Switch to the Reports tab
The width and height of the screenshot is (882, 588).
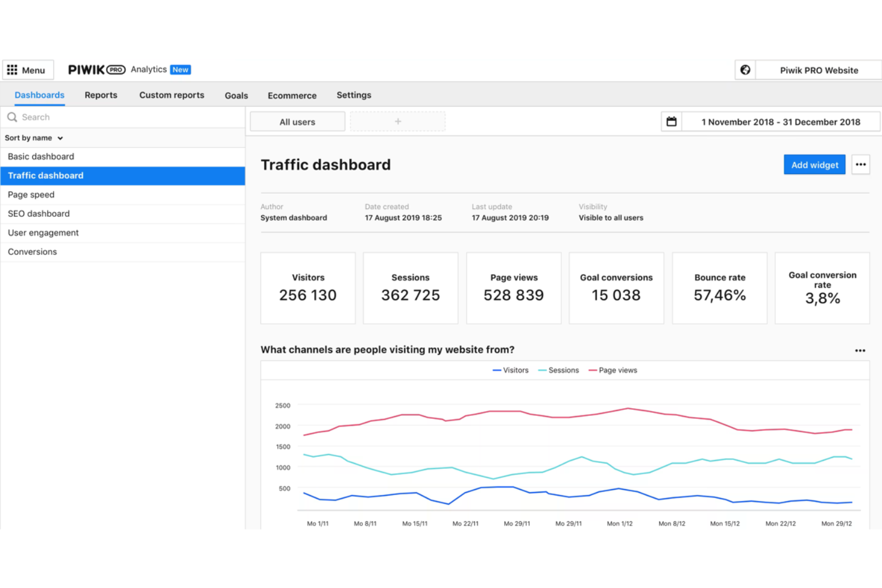(x=101, y=95)
